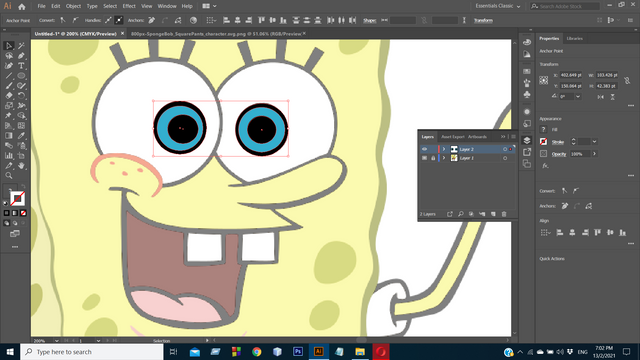Open Align To dropdown in Properties panel
640x360 pixels.
pos(545,233)
